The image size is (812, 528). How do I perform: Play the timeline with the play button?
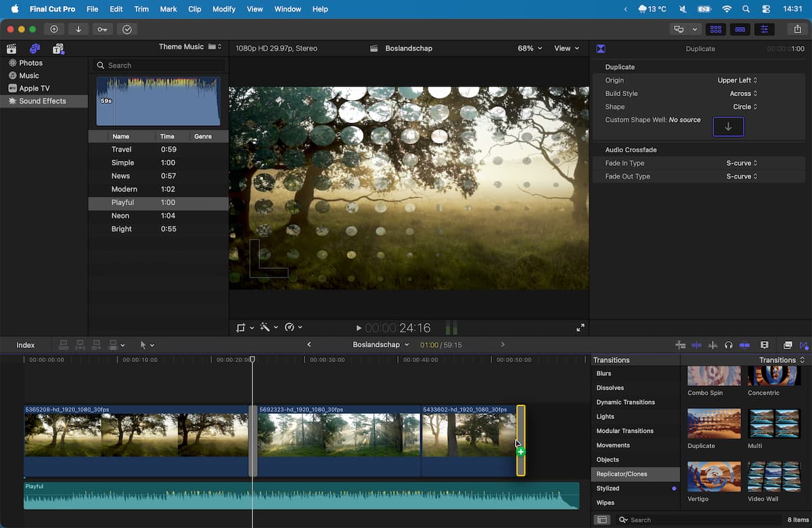(359, 328)
